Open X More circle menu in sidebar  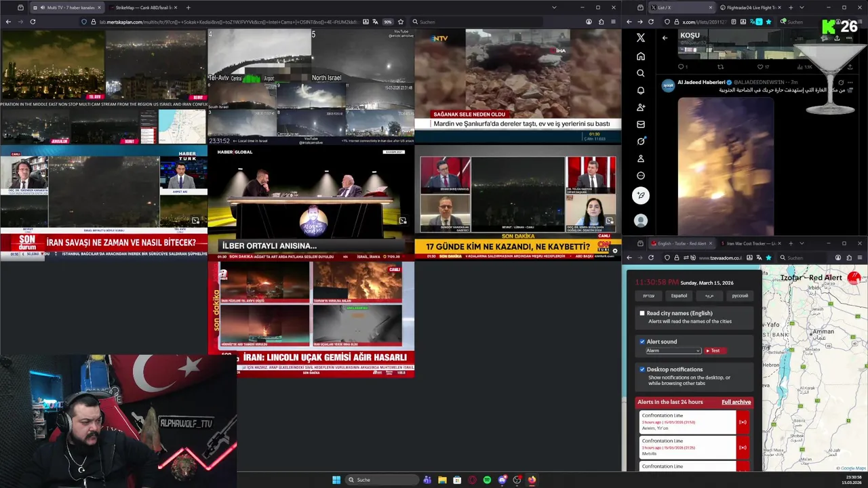(641, 176)
